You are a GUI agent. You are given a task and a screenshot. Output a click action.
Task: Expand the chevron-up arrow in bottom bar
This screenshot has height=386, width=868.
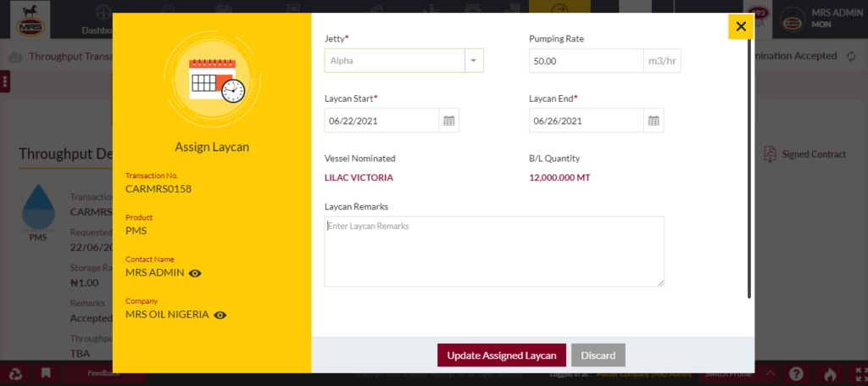coord(770,374)
